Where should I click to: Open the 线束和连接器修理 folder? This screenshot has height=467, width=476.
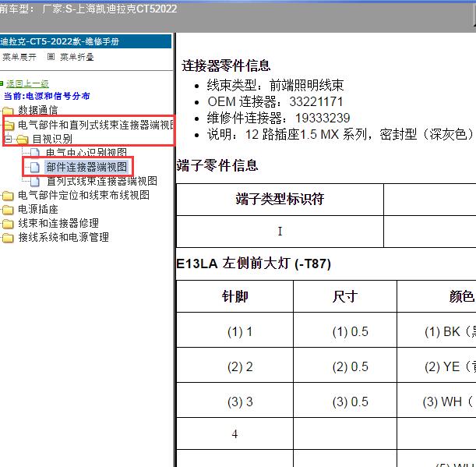coord(58,223)
